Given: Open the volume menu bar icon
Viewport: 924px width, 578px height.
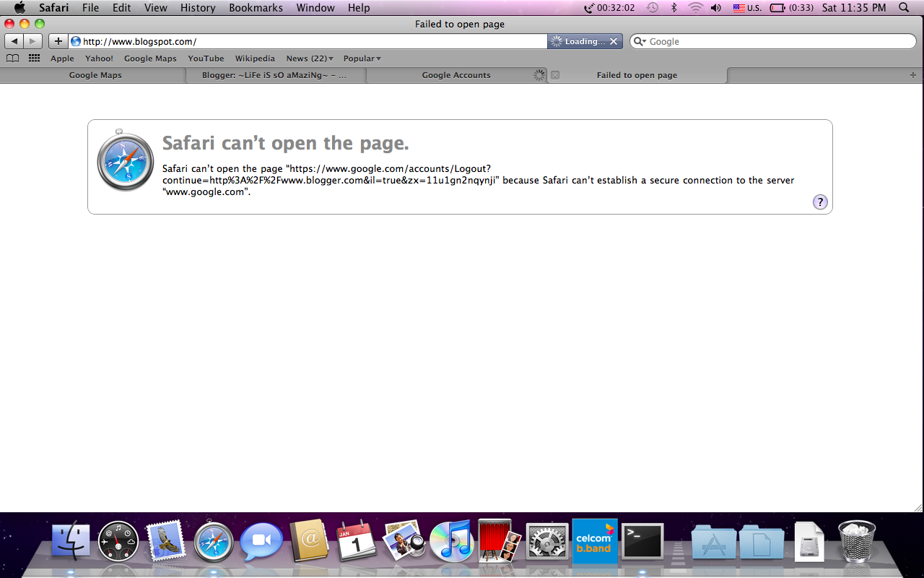Looking at the screenshot, I should [x=715, y=8].
